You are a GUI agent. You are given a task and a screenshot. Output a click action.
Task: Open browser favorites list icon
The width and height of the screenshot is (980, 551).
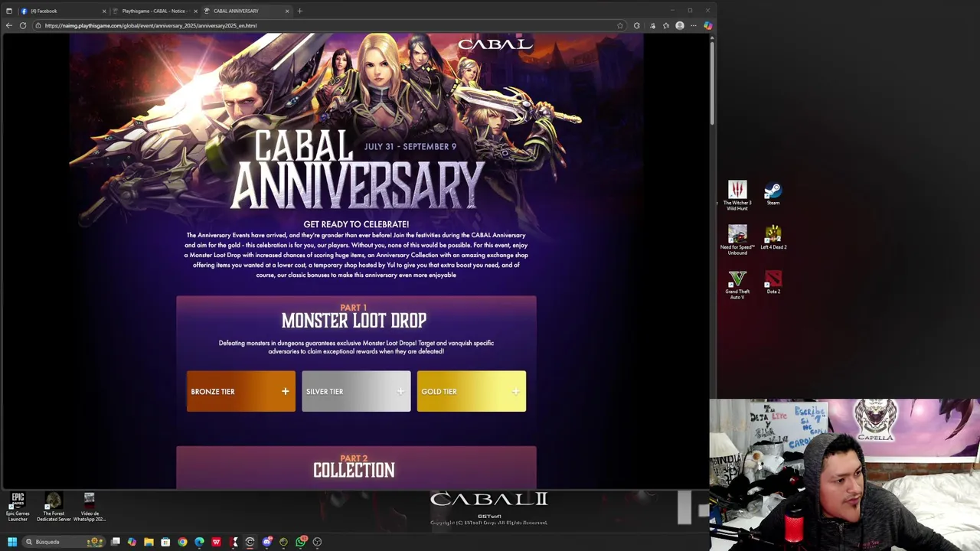click(x=666, y=25)
